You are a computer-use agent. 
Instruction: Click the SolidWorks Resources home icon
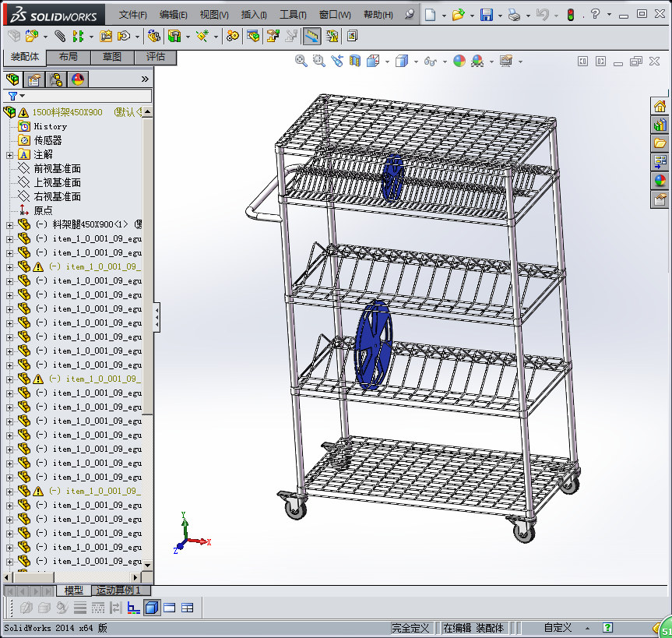(660, 106)
